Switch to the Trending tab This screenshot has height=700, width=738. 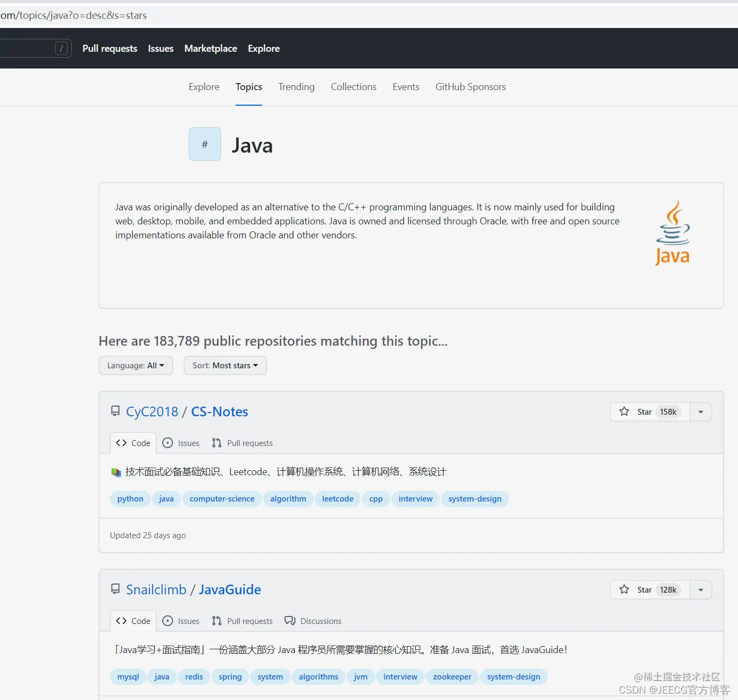(296, 87)
